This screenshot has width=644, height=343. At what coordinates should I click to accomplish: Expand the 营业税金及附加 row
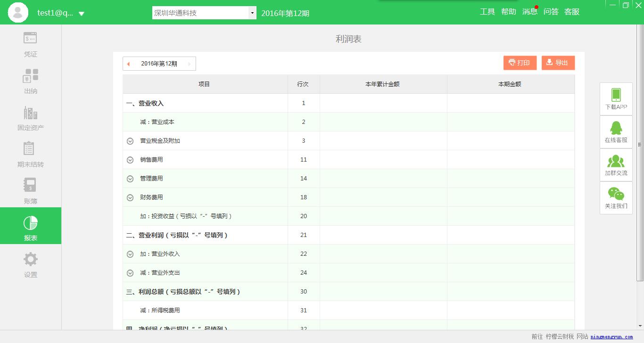(130, 141)
